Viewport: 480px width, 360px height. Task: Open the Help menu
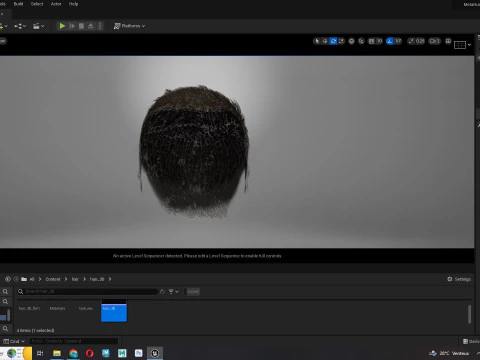tap(73, 4)
